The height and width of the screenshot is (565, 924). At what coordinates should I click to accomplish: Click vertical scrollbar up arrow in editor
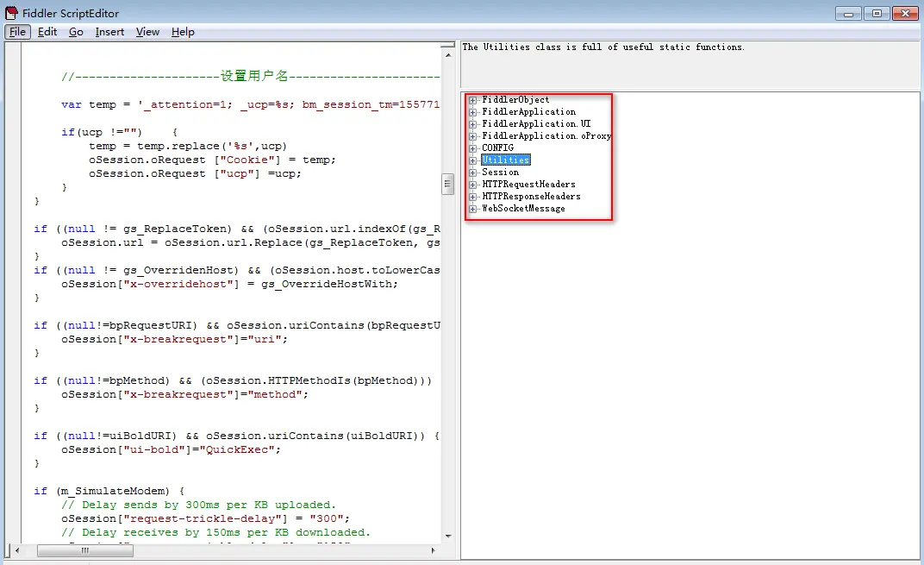click(448, 55)
